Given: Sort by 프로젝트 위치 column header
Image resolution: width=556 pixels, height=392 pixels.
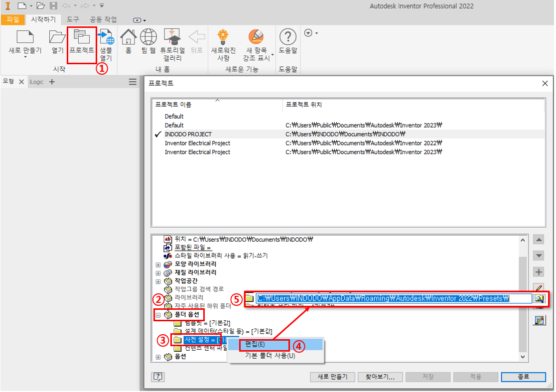Looking at the screenshot, I should coord(414,105).
